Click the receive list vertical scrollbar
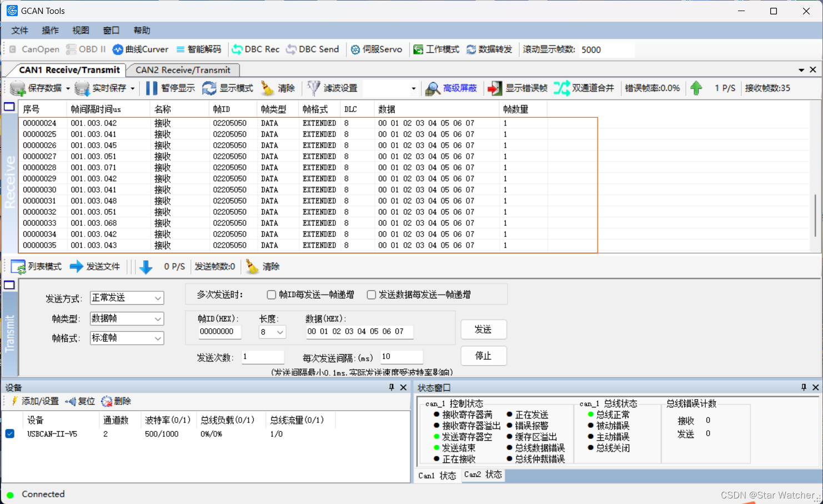 click(x=815, y=215)
